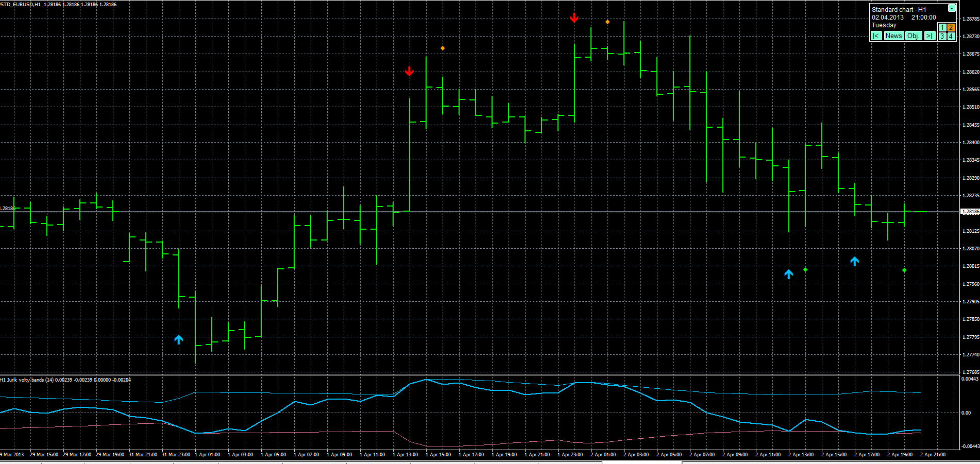Image resolution: width=980 pixels, height=464 pixels.
Task: Select orange diamond marker near 1 Apr 15:00
Action: [443, 48]
